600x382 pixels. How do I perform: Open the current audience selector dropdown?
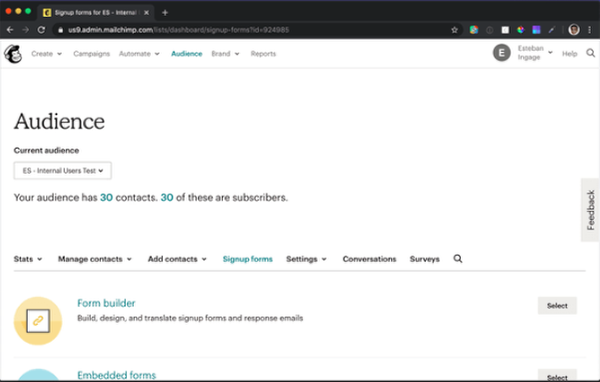tap(63, 171)
